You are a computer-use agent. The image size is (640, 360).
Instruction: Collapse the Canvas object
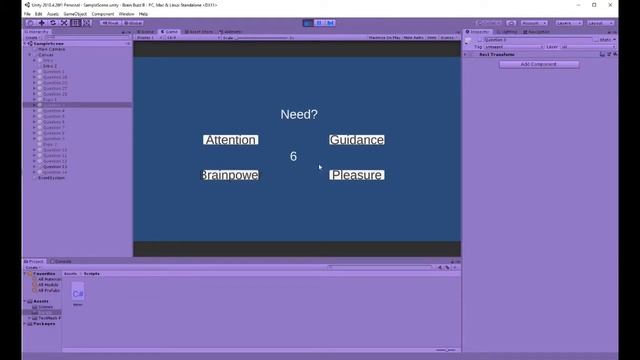click(30, 55)
